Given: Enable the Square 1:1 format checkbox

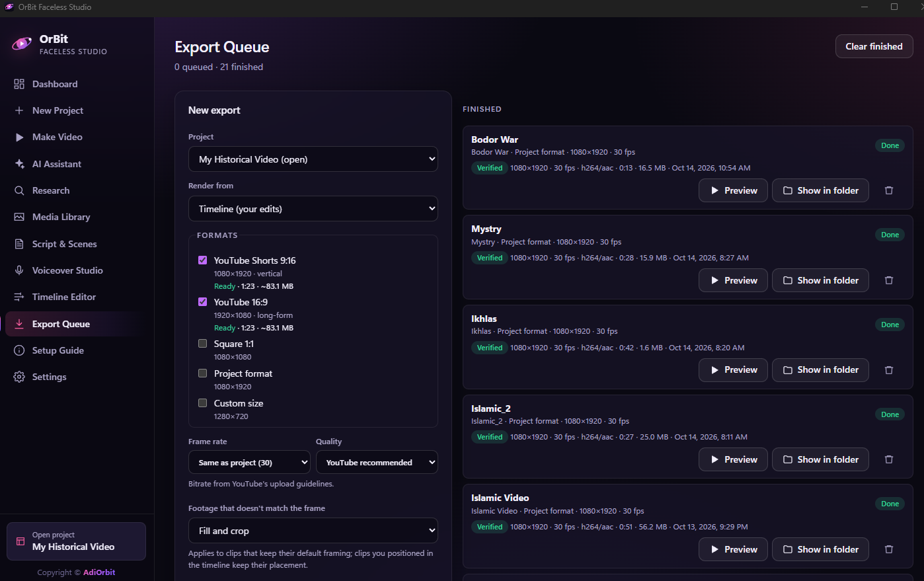Looking at the screenshot, I should tap(203, 344).
